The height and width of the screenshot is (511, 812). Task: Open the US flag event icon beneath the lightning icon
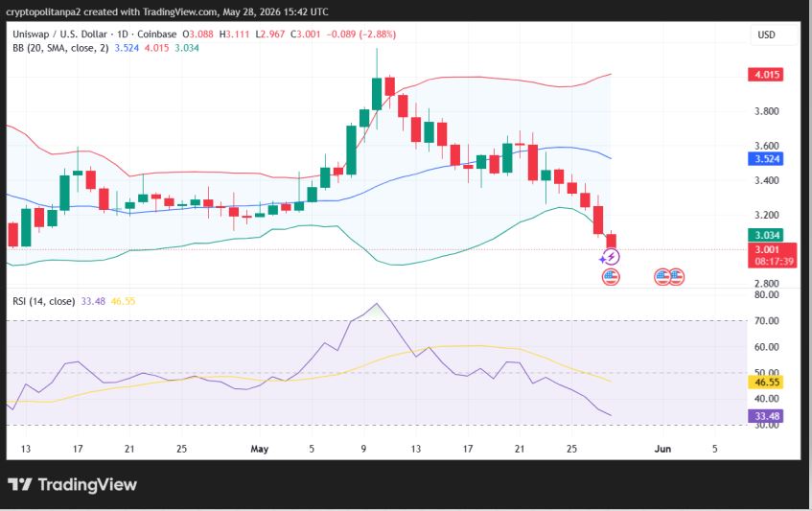(611, 277)
